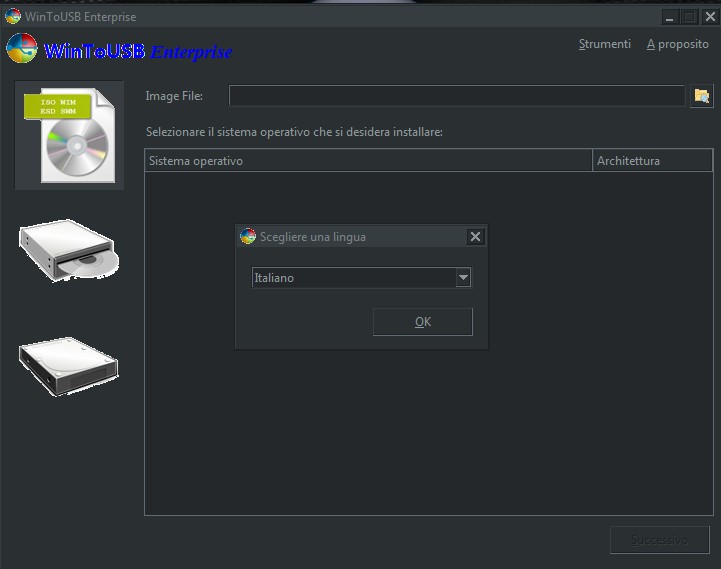The image size is (721, 569).
Task: Click the Image File: label
Action: click(174, 96)
